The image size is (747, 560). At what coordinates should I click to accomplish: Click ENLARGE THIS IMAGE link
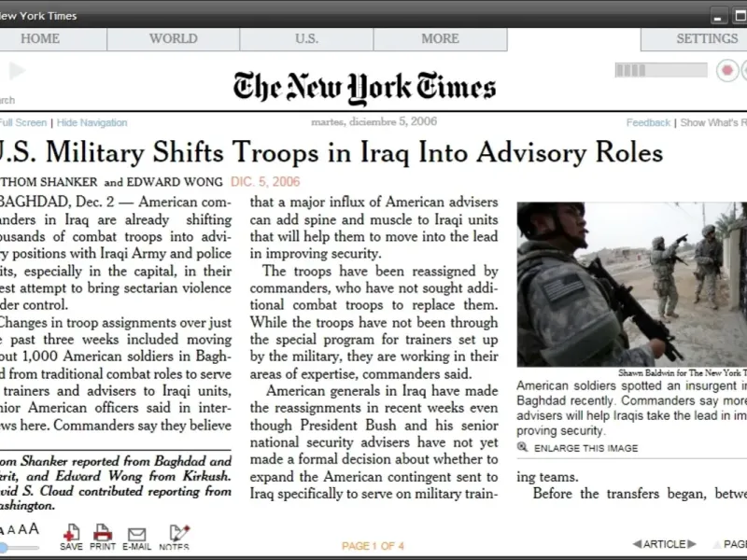tap(585, 449)
